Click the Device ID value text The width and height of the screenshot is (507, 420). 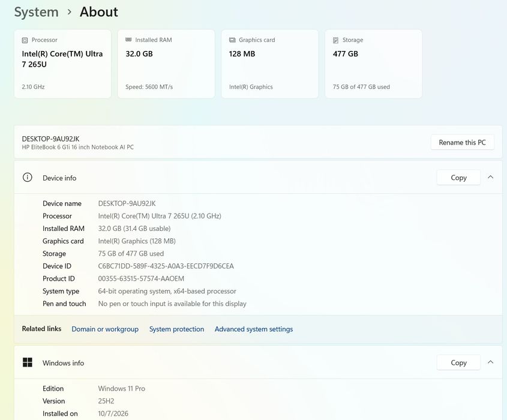[166, 266]
